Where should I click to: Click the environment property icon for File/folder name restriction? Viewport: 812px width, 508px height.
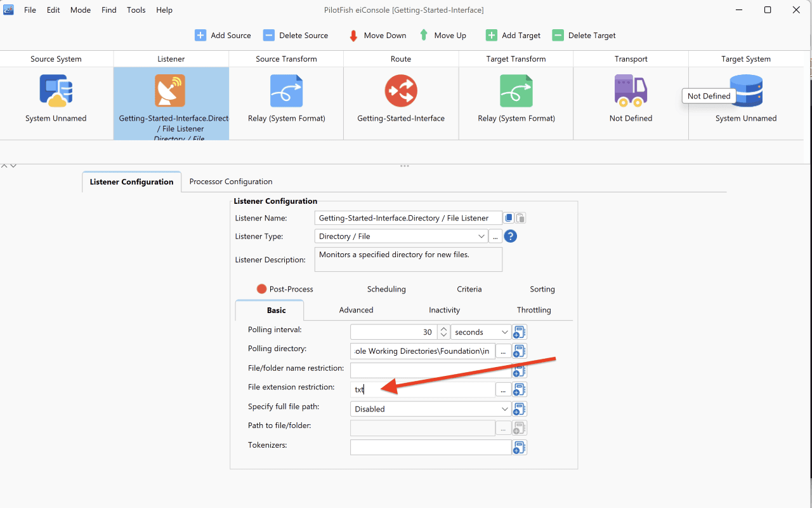click(x=520, y=370)
